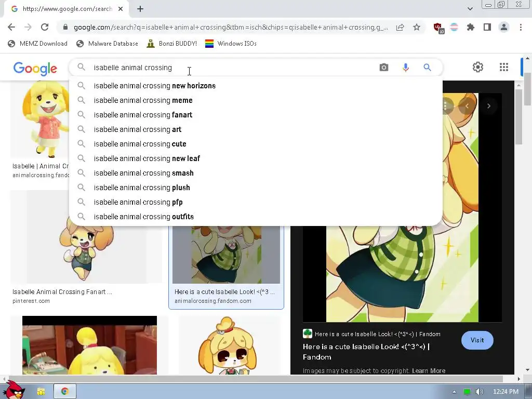532x399 pixels.
Task: Open a new browser tab
Action: tap(140, 9)
